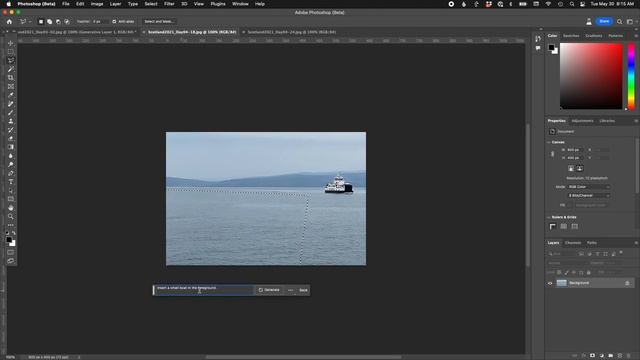
Task: Select the Rectangular Marquee tool
Action: [11, 52]
